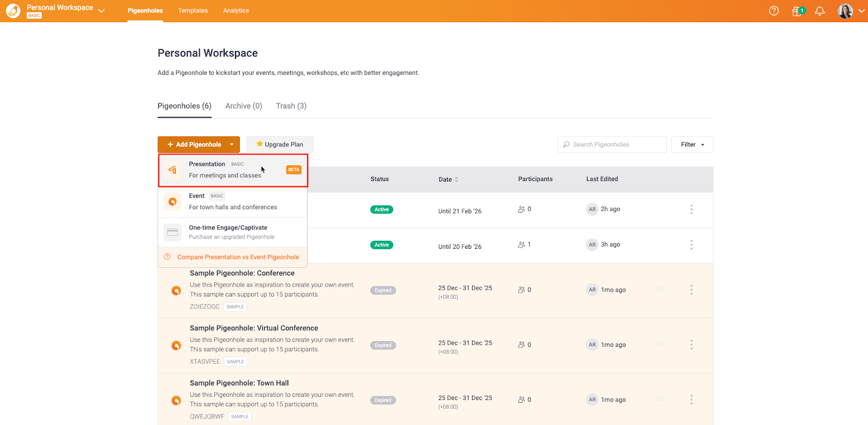
Task: Switch to the Trash (3) tab
Action: (291, 106)
